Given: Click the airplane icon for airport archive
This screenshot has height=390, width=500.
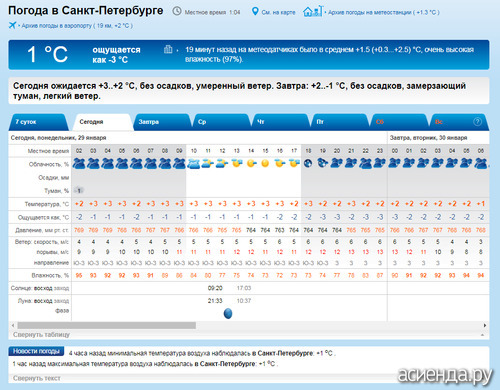Looking at the screenshot, I should pos(13,25).
